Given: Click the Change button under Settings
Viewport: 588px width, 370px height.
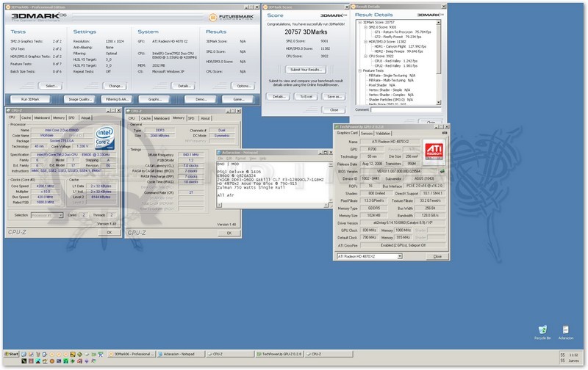Looking at the screenshot, I should (115, 86).
